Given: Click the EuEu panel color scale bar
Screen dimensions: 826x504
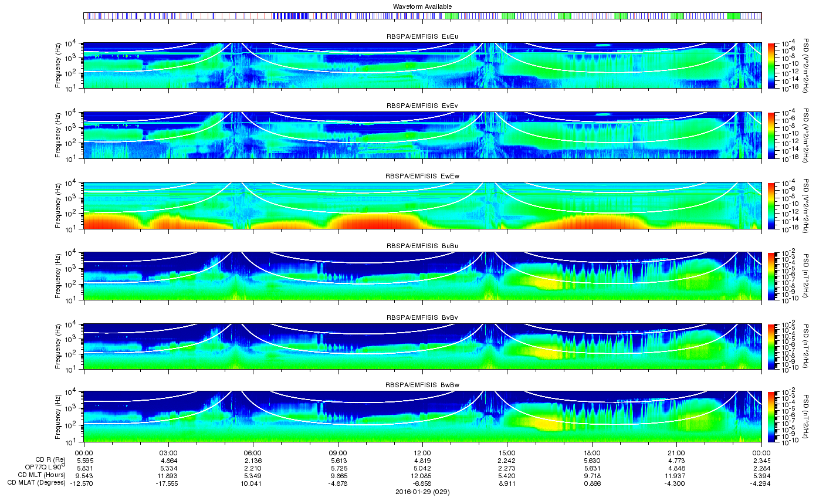Looking at the screenshot, I should 772,65.
